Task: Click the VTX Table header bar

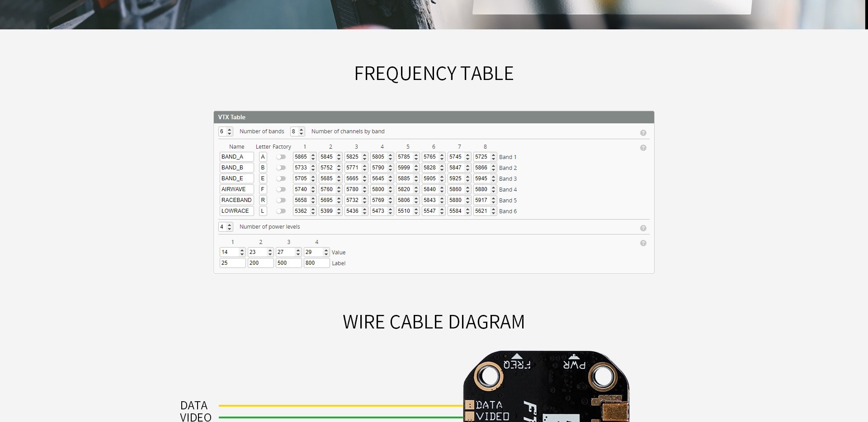Action: [434, 117]
